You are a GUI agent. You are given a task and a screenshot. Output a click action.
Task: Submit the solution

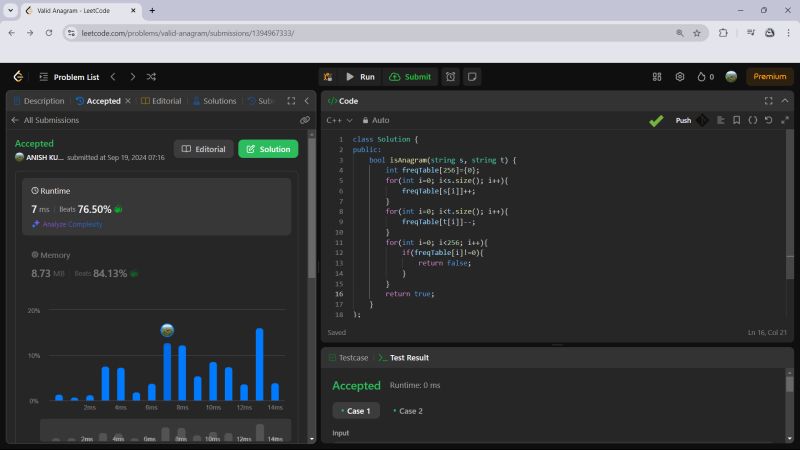point(410,77)
